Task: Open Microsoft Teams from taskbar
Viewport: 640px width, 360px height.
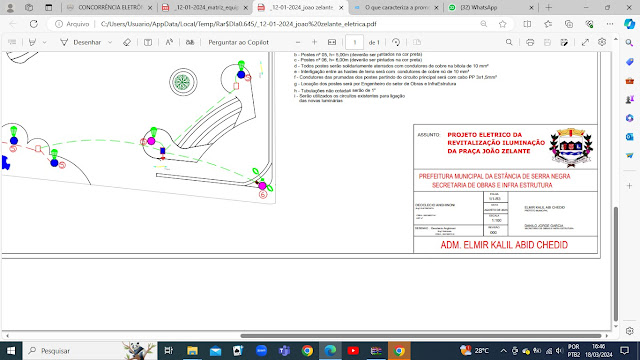Action: (284, 351)
